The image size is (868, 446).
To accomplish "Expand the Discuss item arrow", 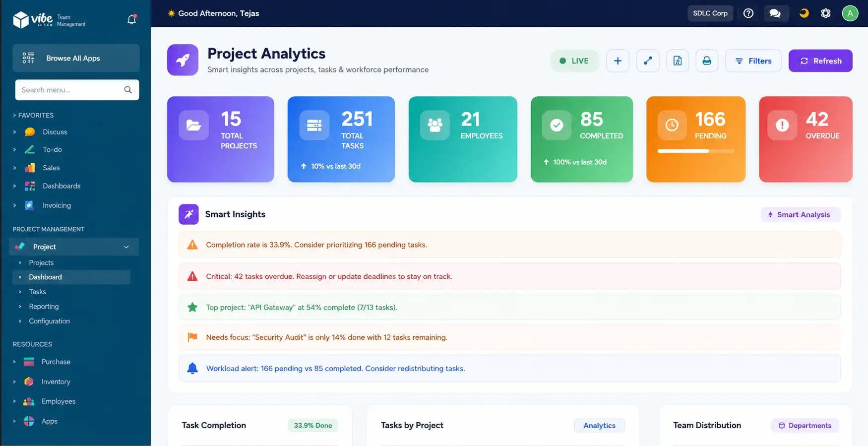I will pos(14,132).
